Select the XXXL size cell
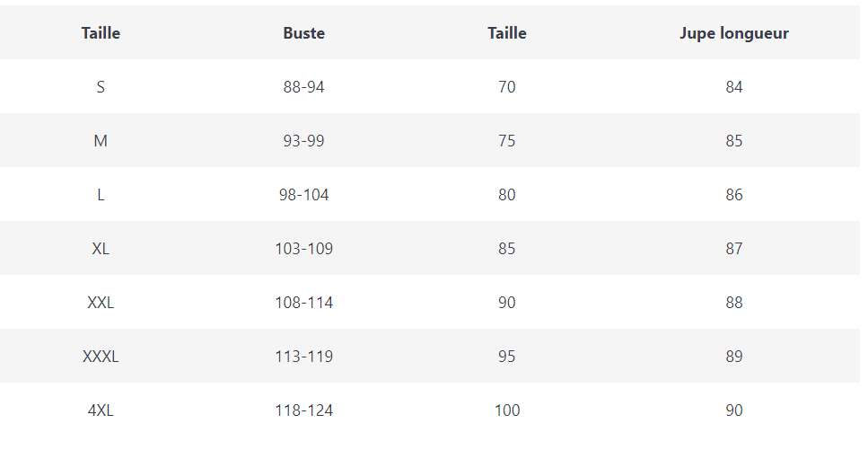This screenshot has height=450, width=868. (101, 357)
